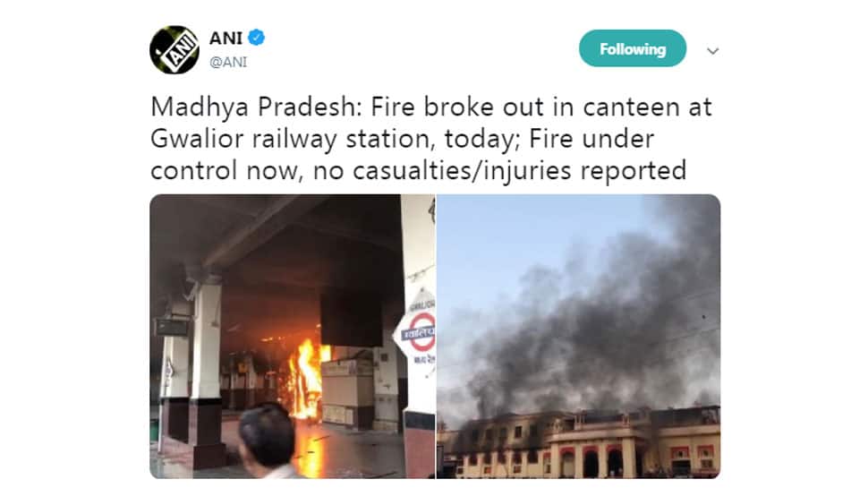Click the blue verified badge beside ANI
The height and width of the screenshot is (488, 868).
coord(256,38)
